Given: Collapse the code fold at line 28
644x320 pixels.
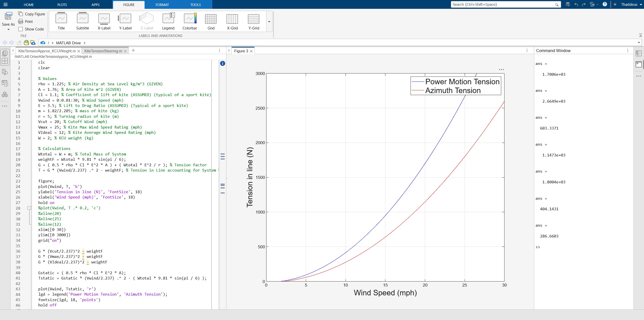Looking at the screenshot, I should 29,208.
